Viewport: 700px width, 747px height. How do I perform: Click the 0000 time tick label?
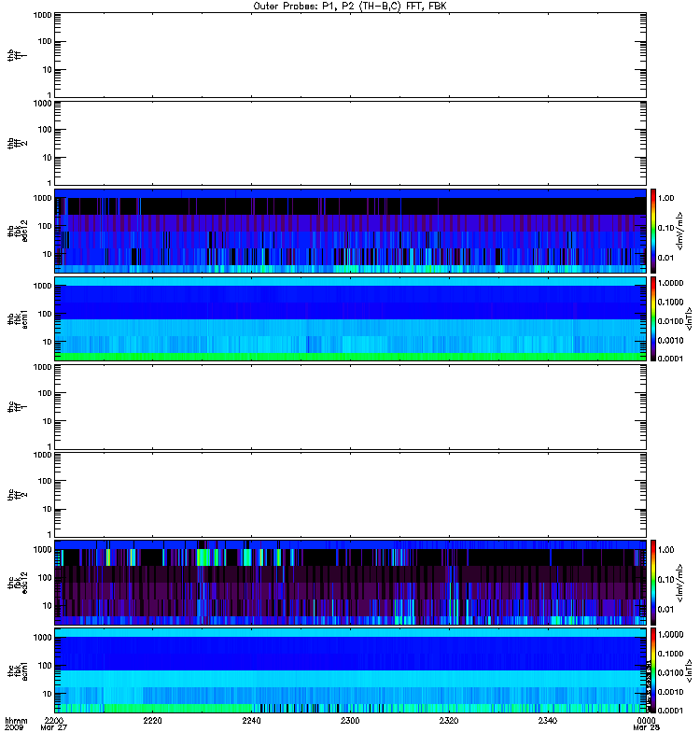[646, 721]
